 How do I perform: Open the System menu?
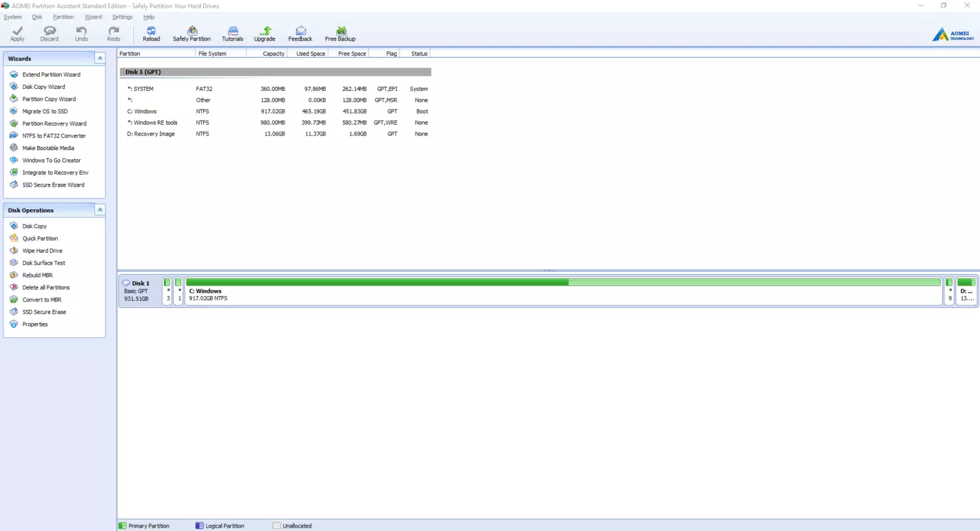(x=13, y=17)
